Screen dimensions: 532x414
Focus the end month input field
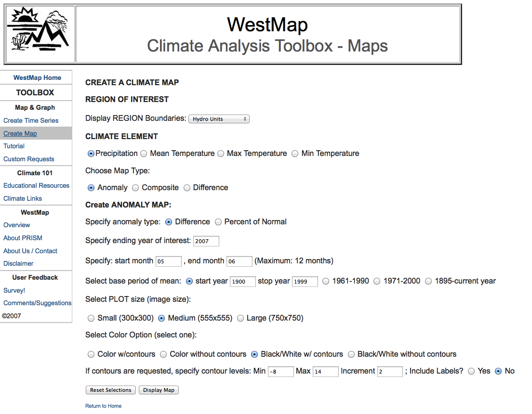click(x=239, y=261)
